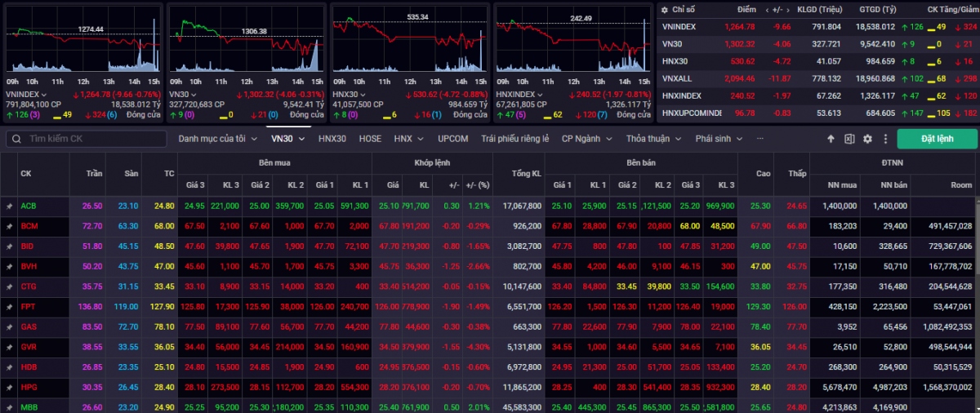This screenshot has height=413, width=980.
Task: Open stock HPG ticker link
Action: (29, 387)
